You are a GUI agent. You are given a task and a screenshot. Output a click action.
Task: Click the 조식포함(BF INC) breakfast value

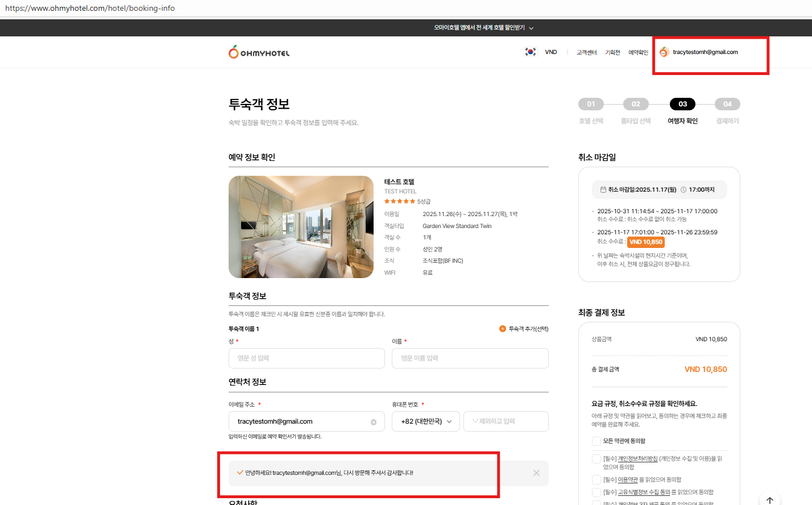(443, 261)
